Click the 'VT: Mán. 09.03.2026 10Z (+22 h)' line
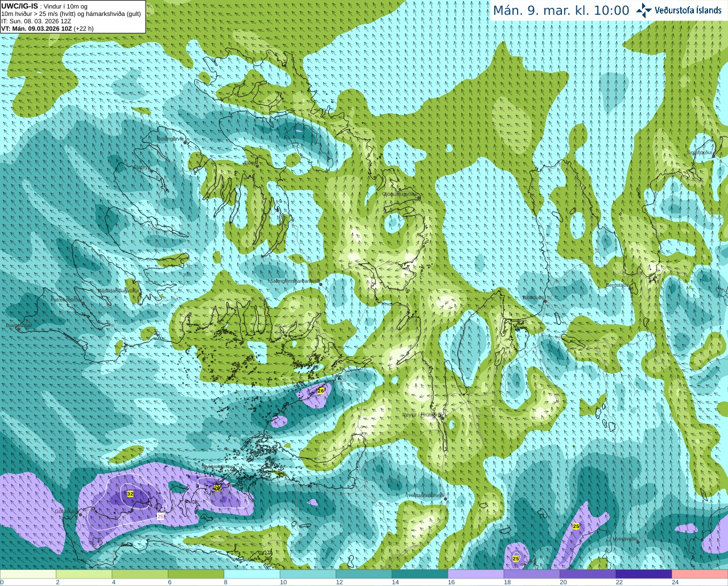The width and height of the screenshot is (728, 586). pos(47,28)
